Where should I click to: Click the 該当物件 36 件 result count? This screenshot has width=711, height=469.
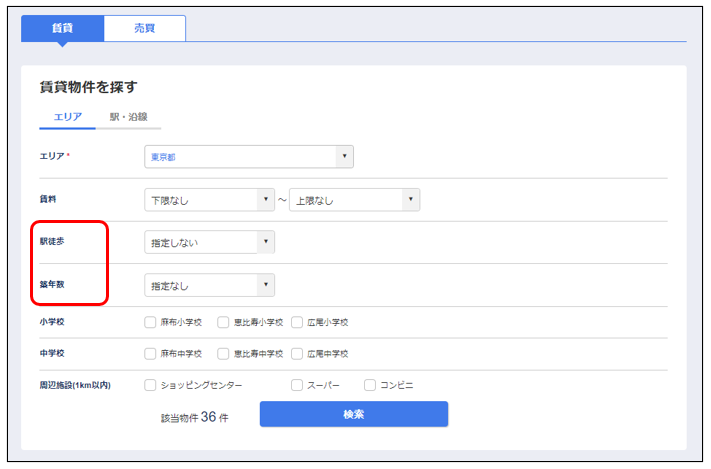pos(194,417)
